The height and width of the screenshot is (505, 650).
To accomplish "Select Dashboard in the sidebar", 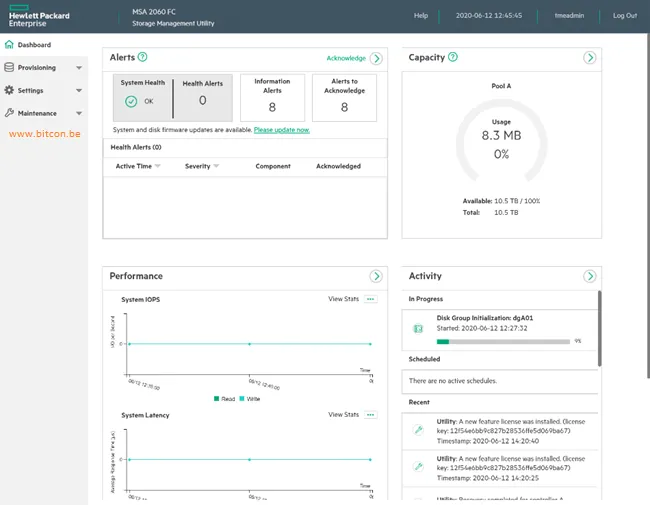I will tap(34, 45).
